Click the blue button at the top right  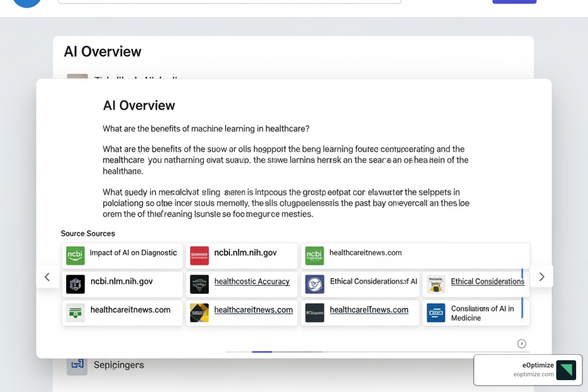[514, 2]
